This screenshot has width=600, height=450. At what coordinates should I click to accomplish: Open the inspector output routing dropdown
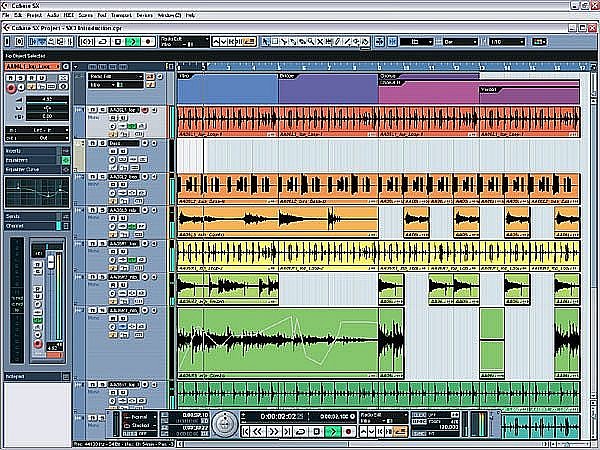37,138
